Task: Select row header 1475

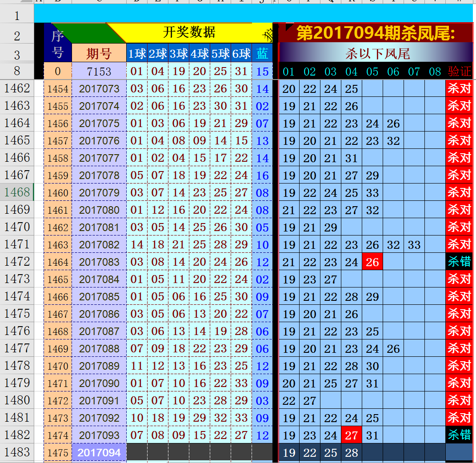Action: tap(17, 313)
